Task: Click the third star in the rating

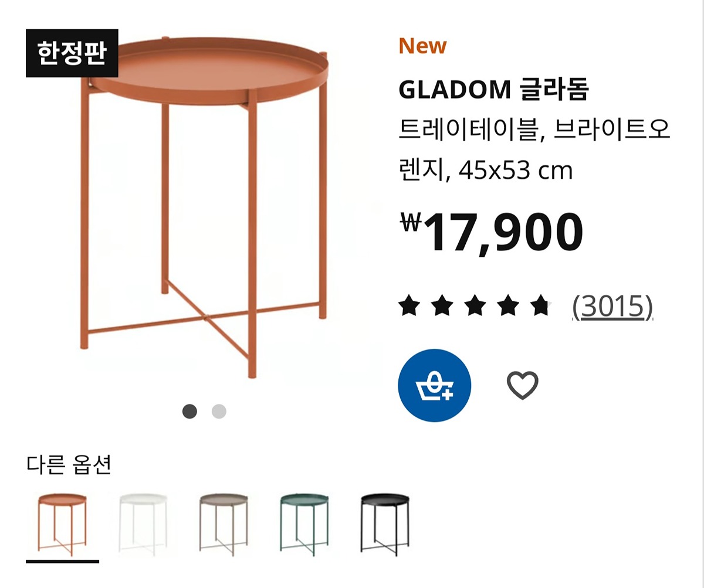Action: [474, 306]
